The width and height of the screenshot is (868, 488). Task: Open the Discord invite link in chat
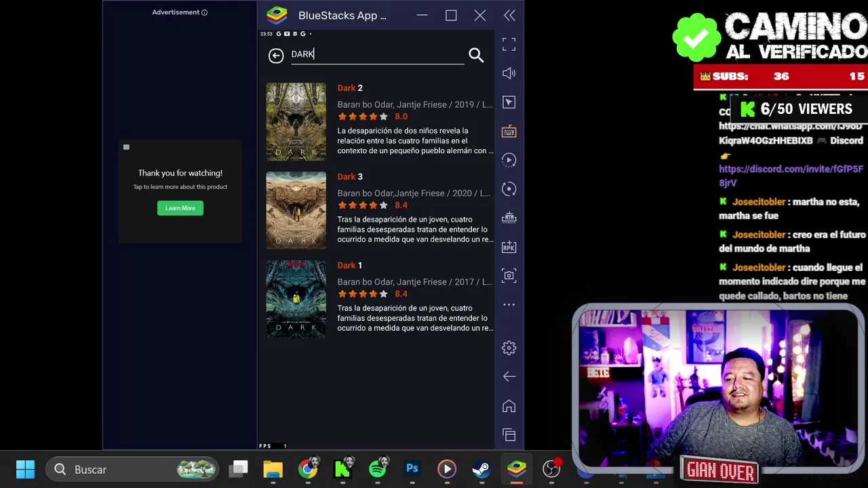[x=791, y=176]
